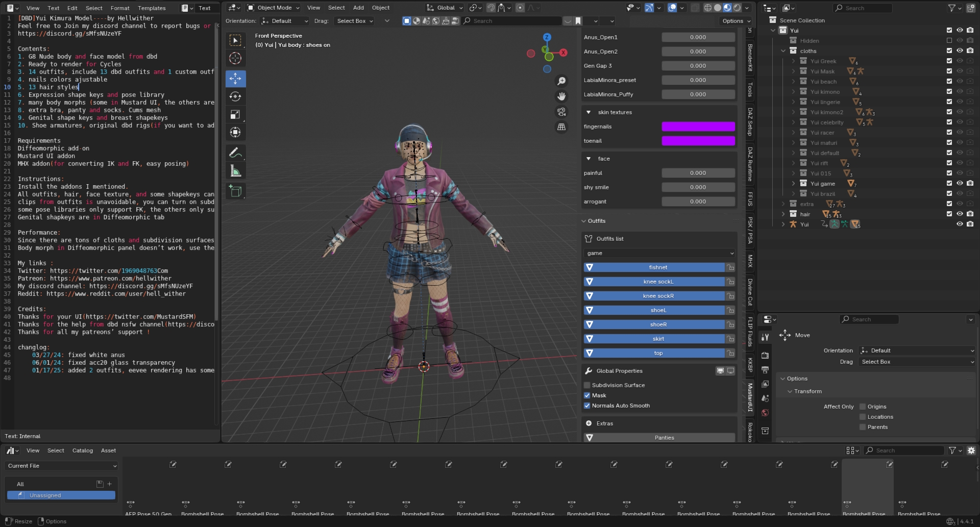Activate the Move tool in viewport toolbar
Screen dimensions: 980x527
tap(235, 79)
